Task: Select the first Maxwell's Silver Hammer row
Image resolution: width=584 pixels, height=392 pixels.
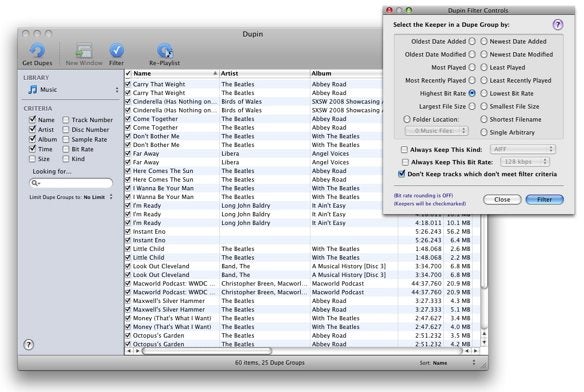Action: pos(302,301)
